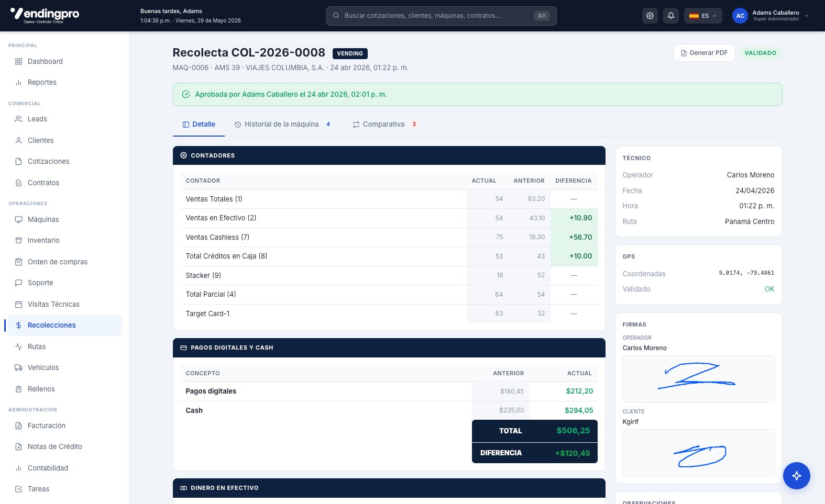The width and height of the screenshot is (825, 504).
Task: Click the Clientes person icon
Action: tap(19, 140)
